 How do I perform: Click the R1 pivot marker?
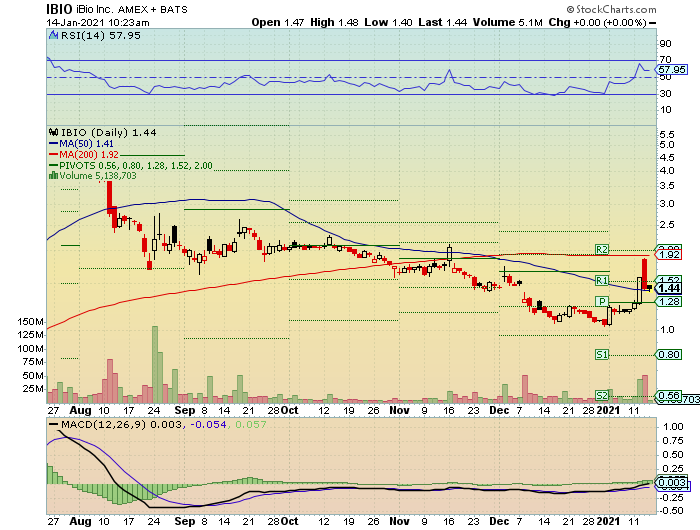pyautogui.click(x=602, y=281)
